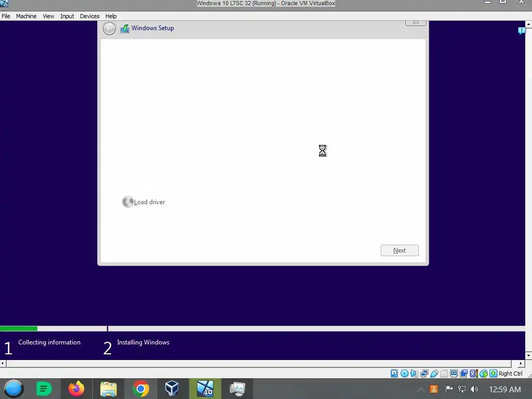Click the 12:59 AM clock
The width and height of the screenshot is (532, 399).
click(x=505, y=390)
